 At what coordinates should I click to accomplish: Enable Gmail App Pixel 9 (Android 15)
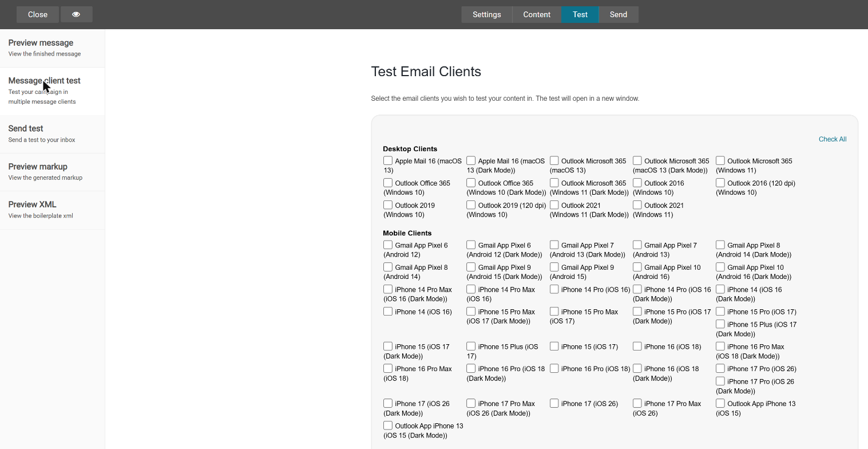554,267
